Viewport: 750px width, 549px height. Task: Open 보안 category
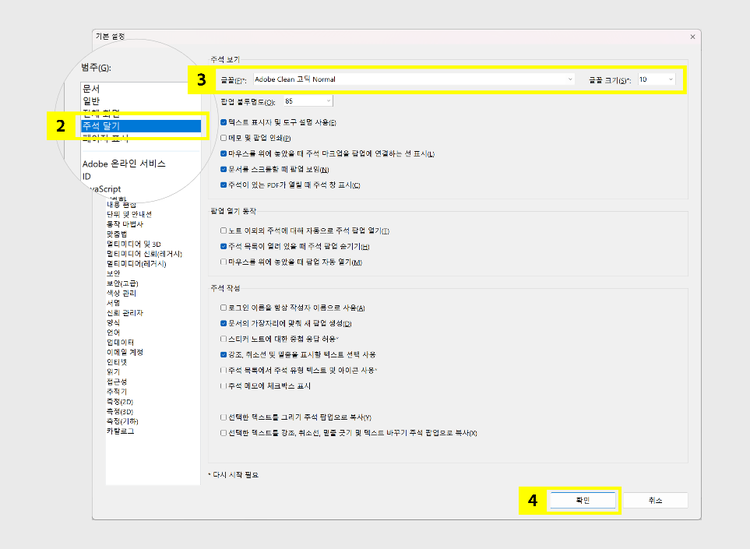tap(113, 273)
